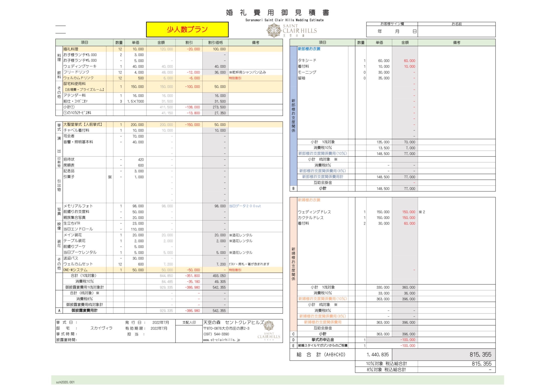Screen dimensions: 555x392
Task: Click the 当日データ200cut remark
Action: [x=245, y=206]
